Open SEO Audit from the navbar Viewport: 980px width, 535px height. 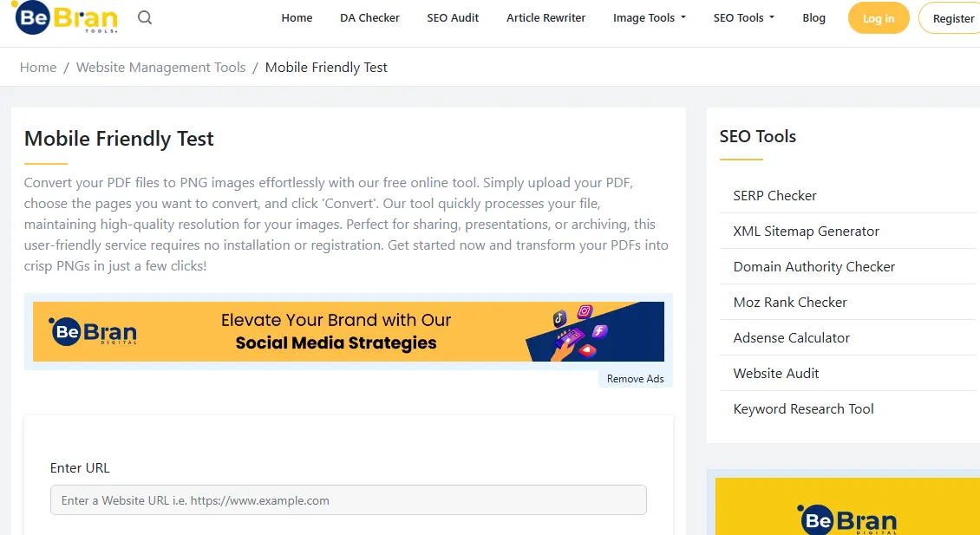pyautogui.click(x=453, y=18)
